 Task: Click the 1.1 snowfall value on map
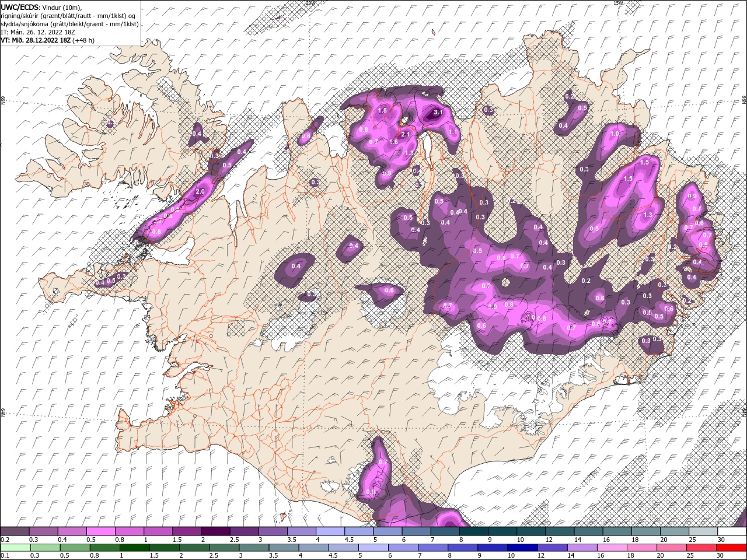point(453,132)
